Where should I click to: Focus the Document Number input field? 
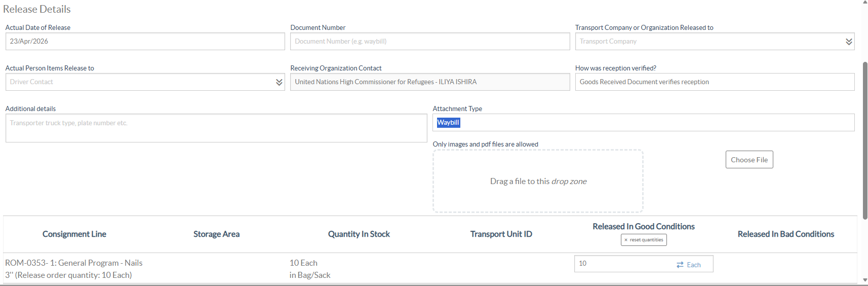tap(430, 42)
